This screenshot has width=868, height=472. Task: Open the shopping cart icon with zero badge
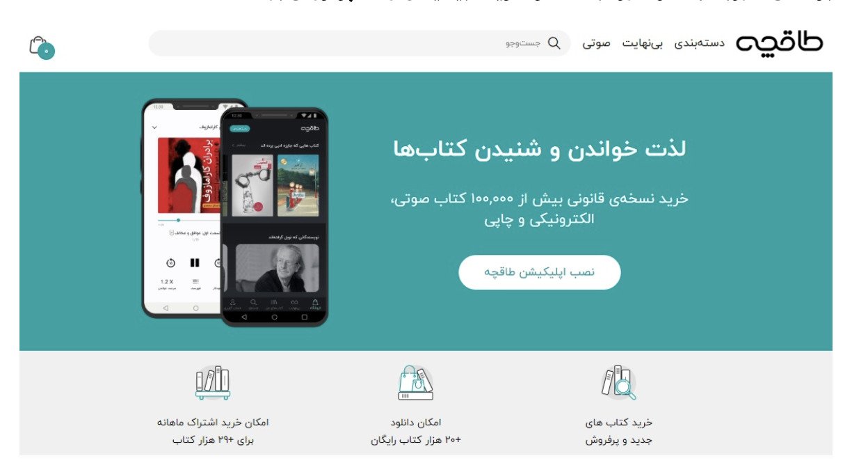[x=41, y=47]
